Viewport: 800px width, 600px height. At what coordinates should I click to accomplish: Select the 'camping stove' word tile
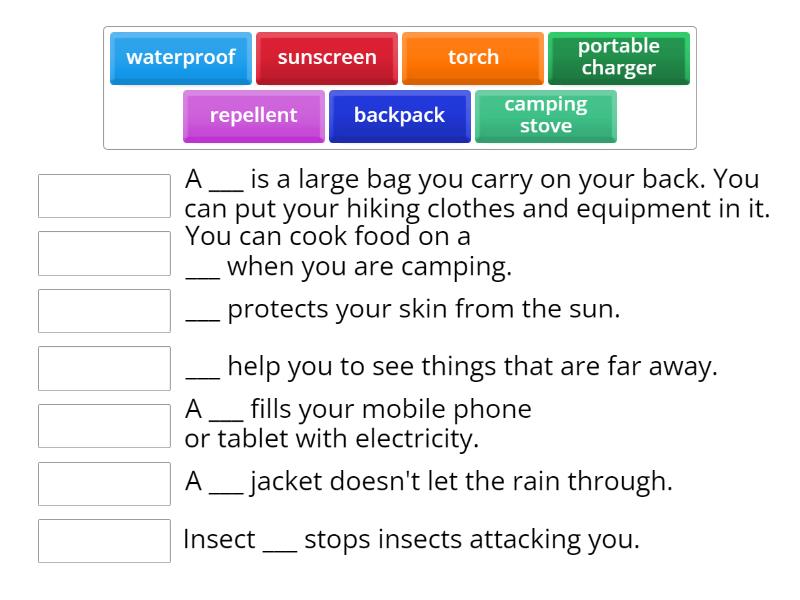(x=545, y=115)
